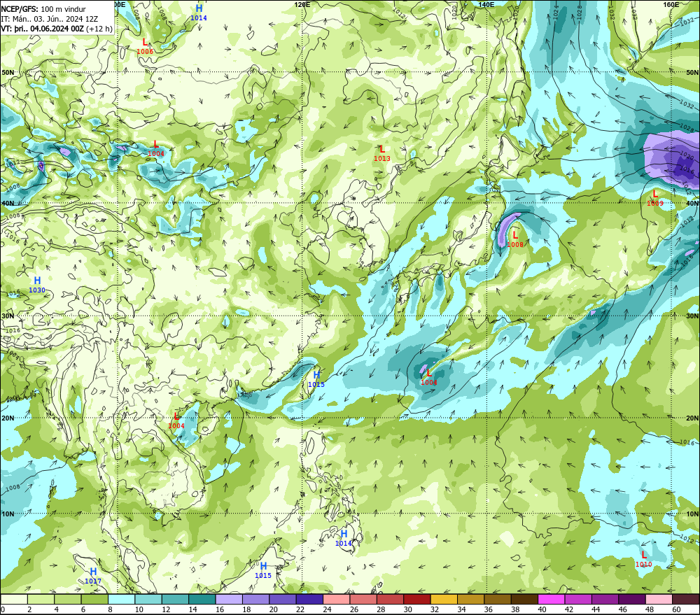Select the 6–8 green legend swatch
The width and height of the screenshot is (700, 615).
pos(94,599)
